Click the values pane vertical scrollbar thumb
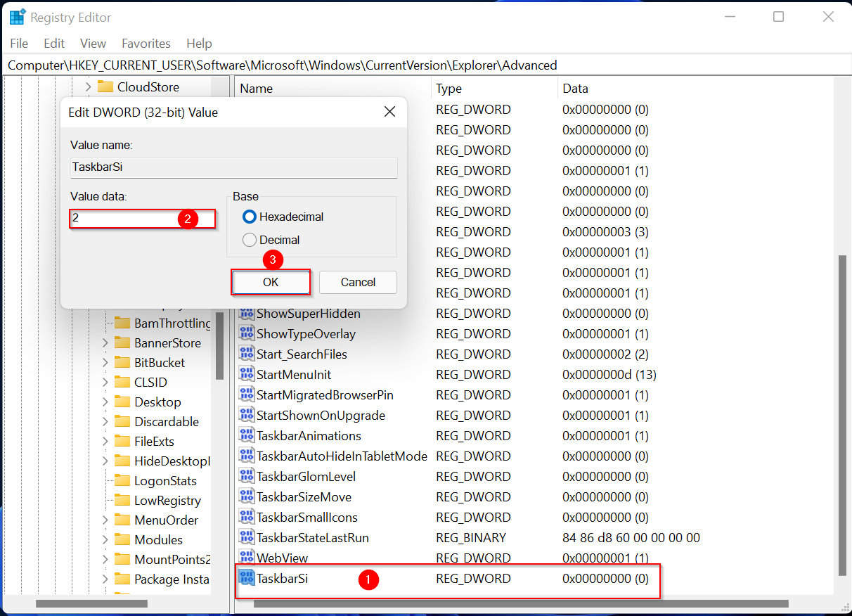 [842, 415]
